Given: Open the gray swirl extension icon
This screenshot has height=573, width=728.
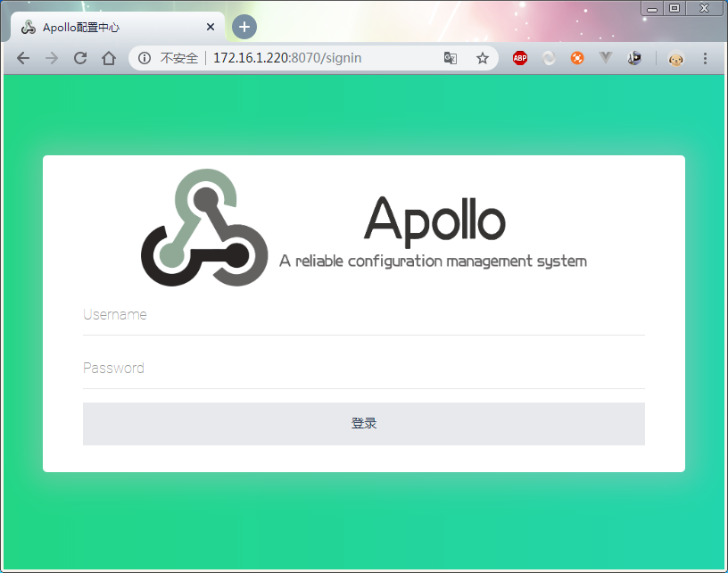Looking at the screenshot, I should (x=549, y=58).
